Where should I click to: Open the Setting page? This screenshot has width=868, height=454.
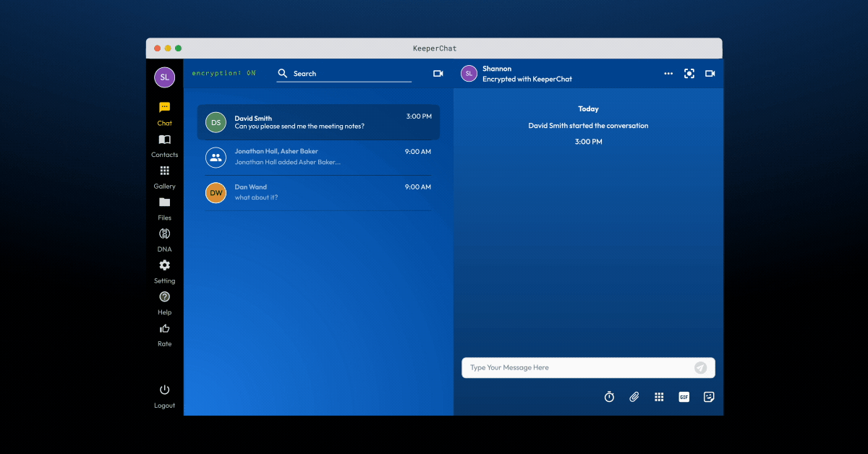(x=164, y=270)
